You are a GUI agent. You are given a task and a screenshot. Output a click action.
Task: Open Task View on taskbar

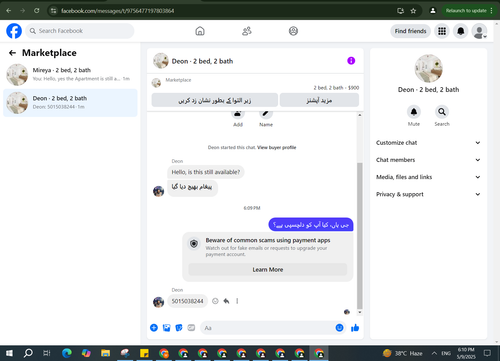tap(47, 353)
